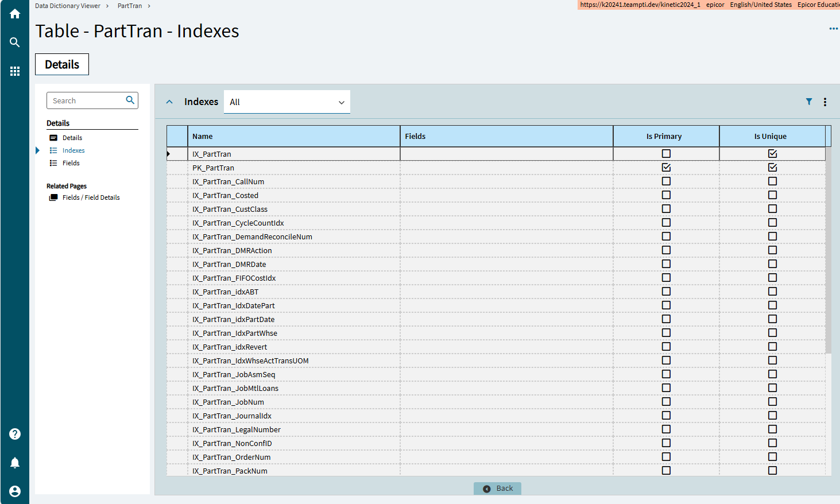Select the IX_PartTran_FIFOCostIdx row name

pyautogui.click(x=234, y=278)
